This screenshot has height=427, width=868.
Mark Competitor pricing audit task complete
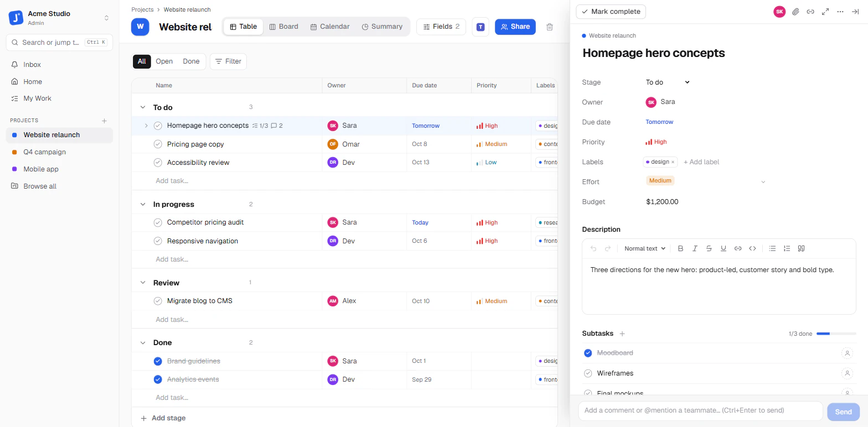click(x=158, y=222)
